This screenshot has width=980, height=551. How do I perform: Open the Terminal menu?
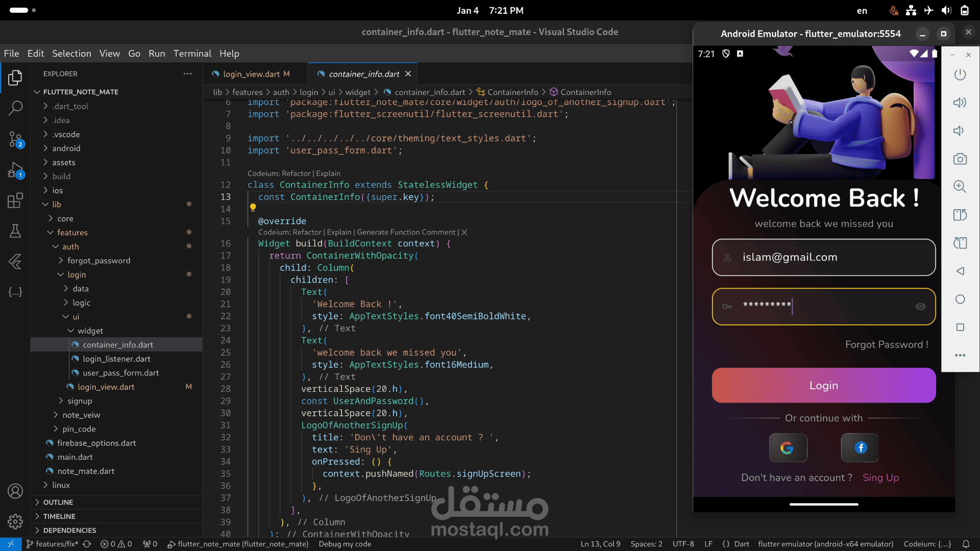coord(192,53)
